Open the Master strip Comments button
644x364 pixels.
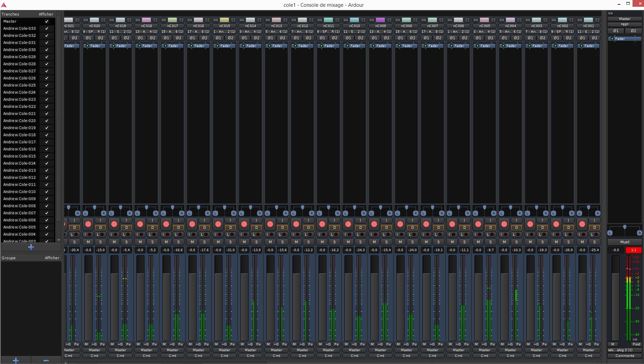(x=625, y=356)
